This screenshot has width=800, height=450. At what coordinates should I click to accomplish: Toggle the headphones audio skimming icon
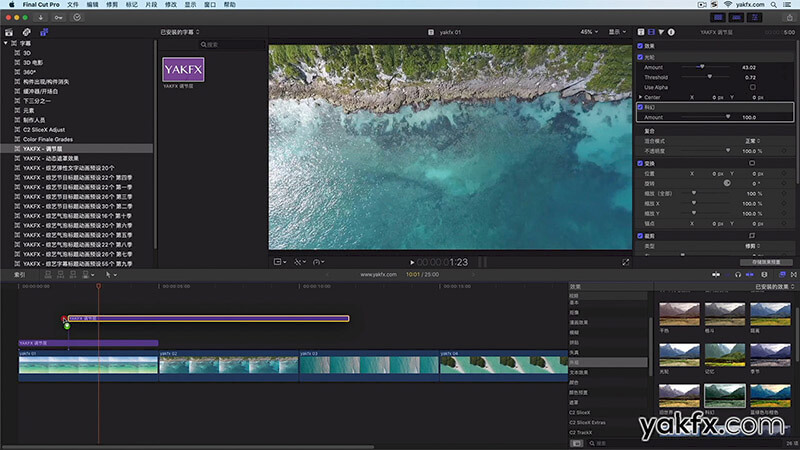pos(738,274)
